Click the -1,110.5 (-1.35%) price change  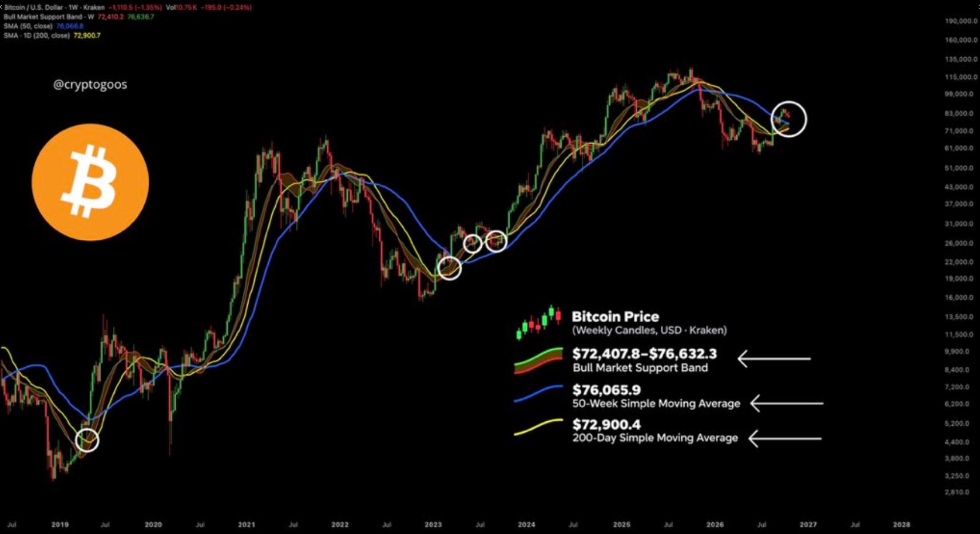point(135,7)
